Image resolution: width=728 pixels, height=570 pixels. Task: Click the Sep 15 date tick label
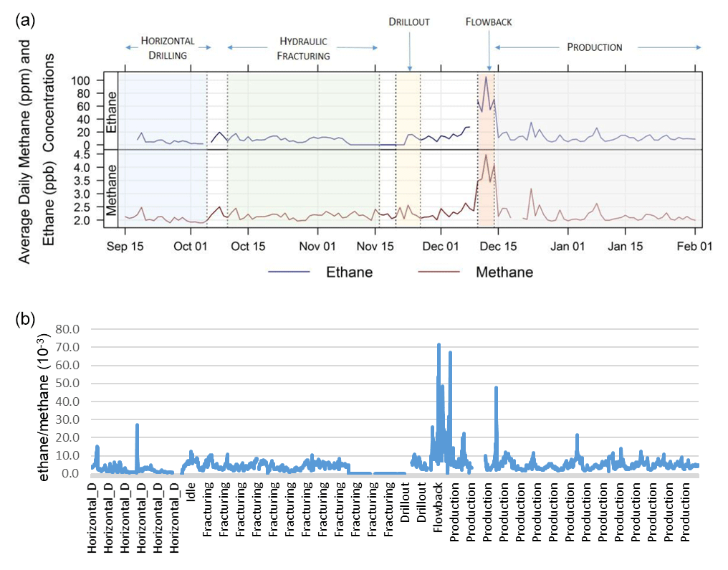(125, 247)
